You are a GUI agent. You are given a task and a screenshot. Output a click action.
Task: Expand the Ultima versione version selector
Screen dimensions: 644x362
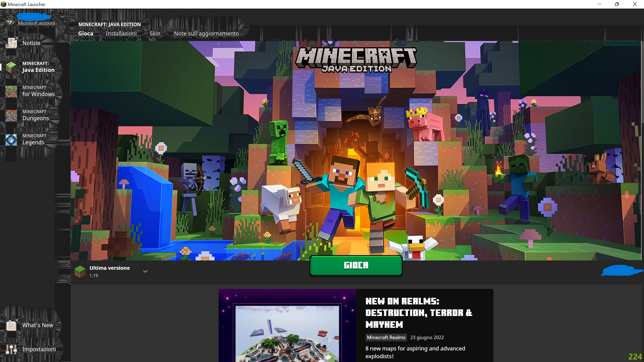(145, 271)
